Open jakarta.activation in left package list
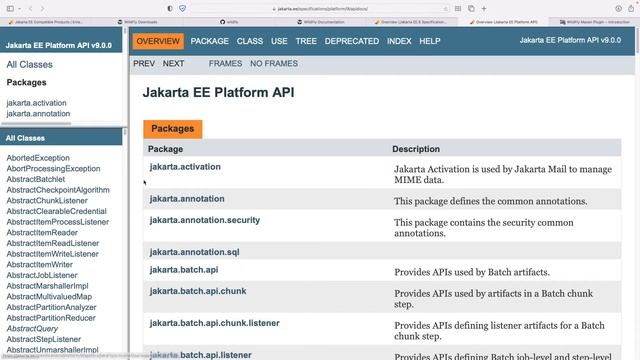The image size is (640, 360). pyautogui.click(x=36, y=103)
